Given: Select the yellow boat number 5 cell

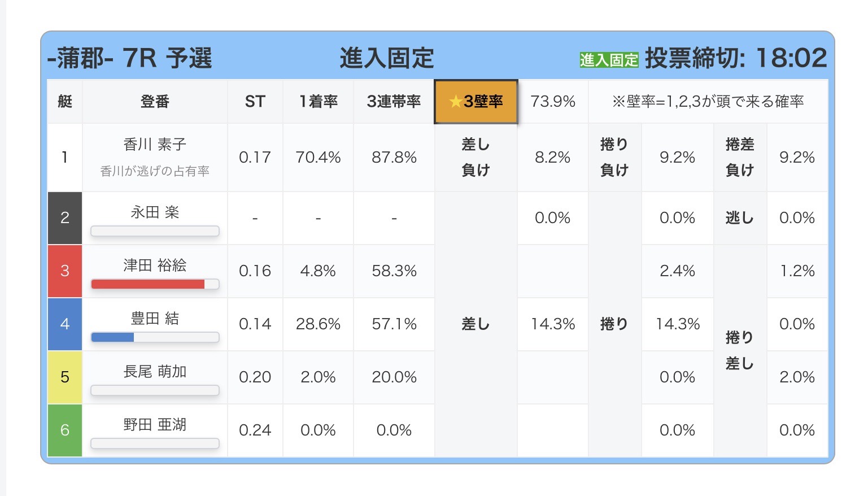Looking at the screenshot, I should [x=65, y=377].
